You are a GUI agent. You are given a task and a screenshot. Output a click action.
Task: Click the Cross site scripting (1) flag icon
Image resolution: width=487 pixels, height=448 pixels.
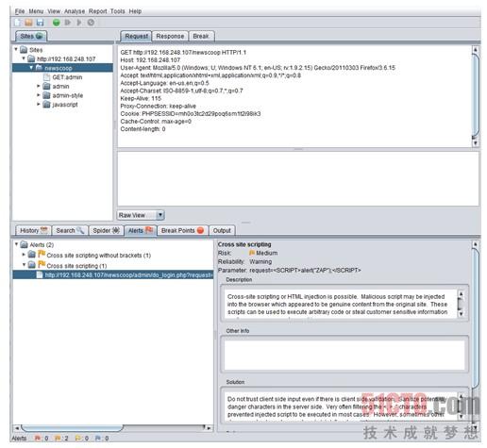[42, 264]
